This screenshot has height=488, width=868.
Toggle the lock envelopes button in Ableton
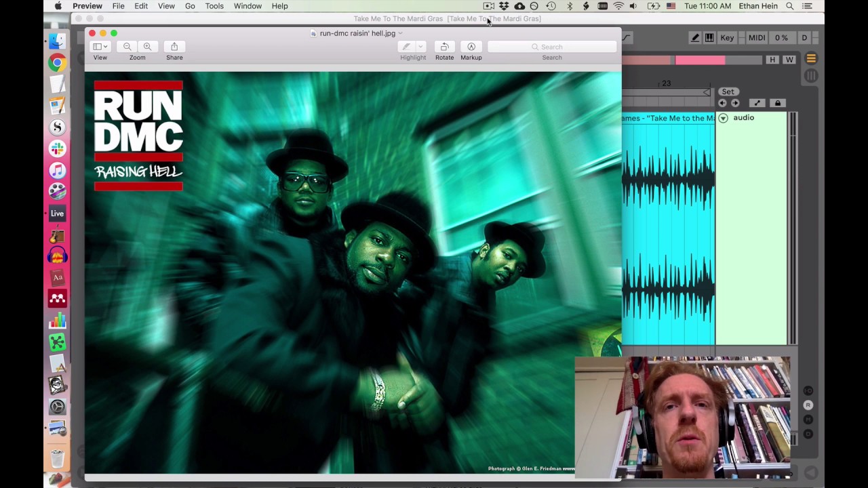[x=777, y=103]
